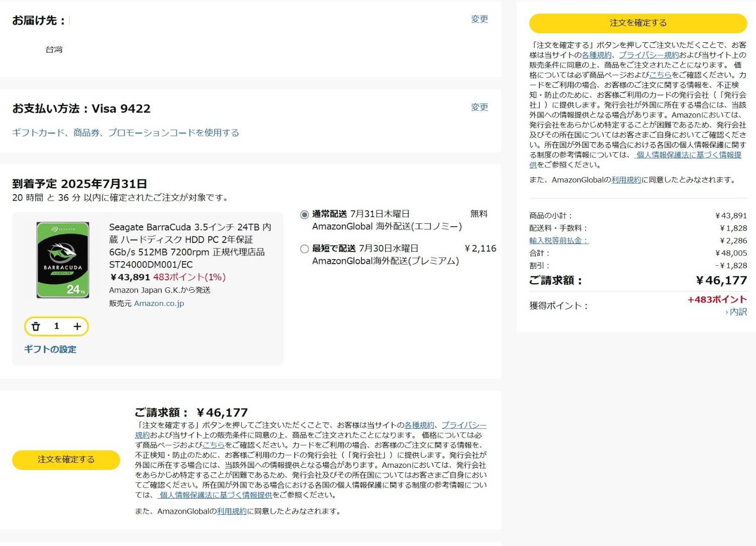
Task: Increase quantity with the plus icon
Action: point(77,326)
